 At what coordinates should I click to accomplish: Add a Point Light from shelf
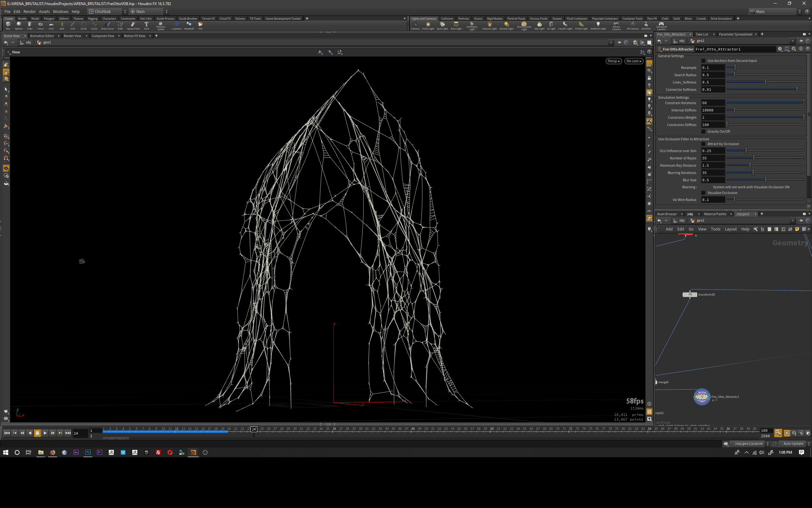click(x=428, y=25)
